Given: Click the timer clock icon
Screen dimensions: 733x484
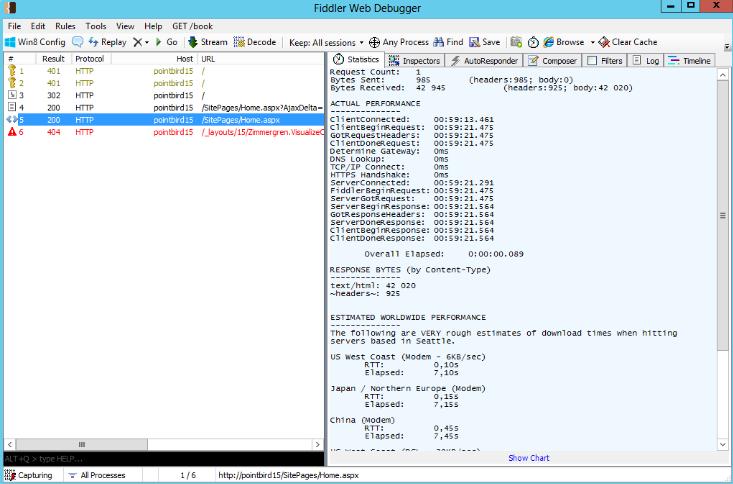Looking at the screenshot, I should [x=533, y=43].
